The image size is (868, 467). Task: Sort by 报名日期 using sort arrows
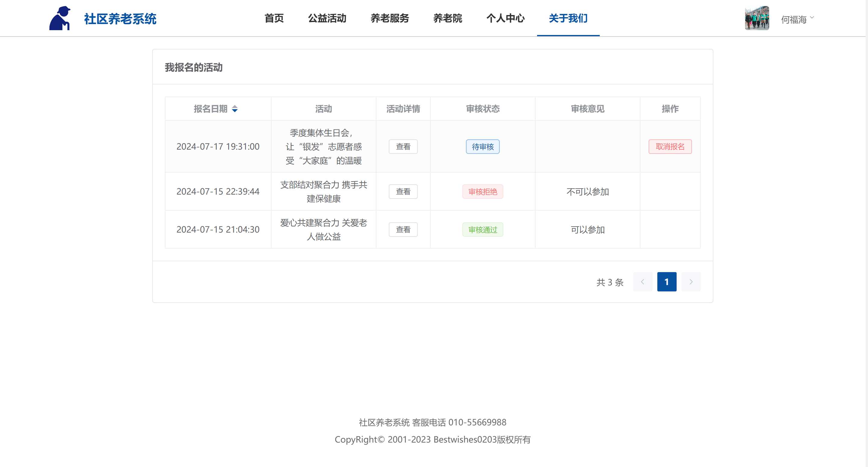235,109
